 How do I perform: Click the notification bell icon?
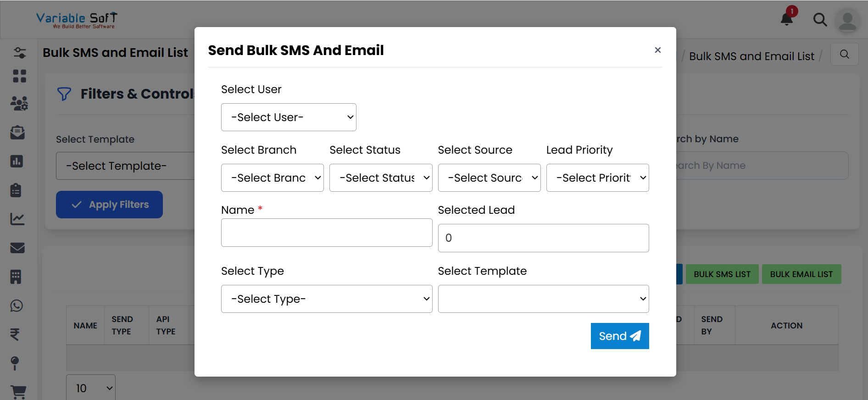click(787, 19)
